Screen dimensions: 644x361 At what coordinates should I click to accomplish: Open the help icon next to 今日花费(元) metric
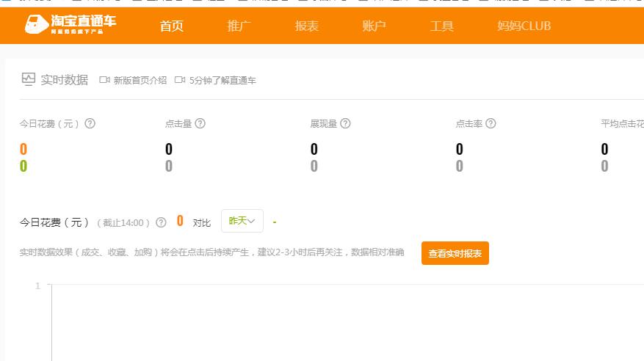(x=90, y=123)
